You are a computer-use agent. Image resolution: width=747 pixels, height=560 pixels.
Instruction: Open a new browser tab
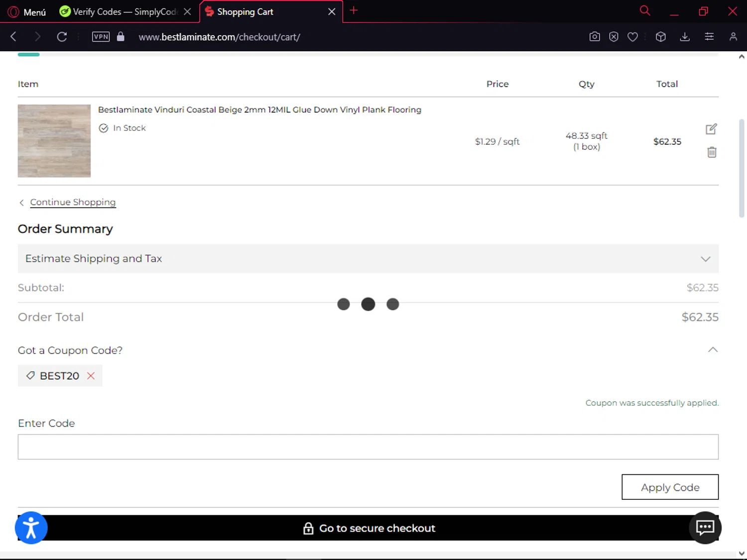pos(354,10)
